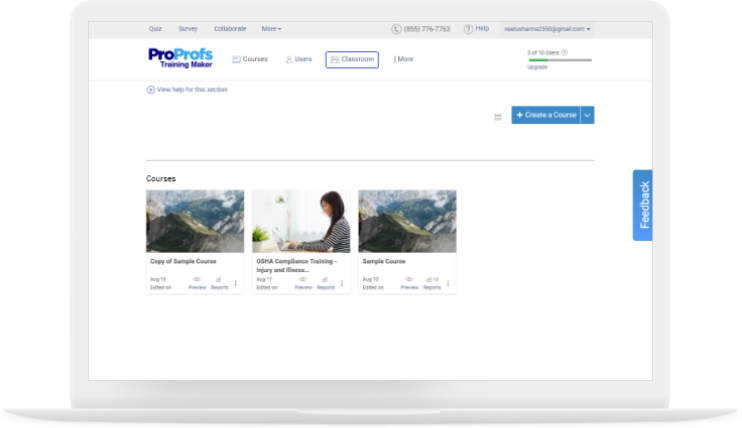This screenshot has height=428, width=742.
Task: Open the Feedback side tab
Action: point(643,205)
